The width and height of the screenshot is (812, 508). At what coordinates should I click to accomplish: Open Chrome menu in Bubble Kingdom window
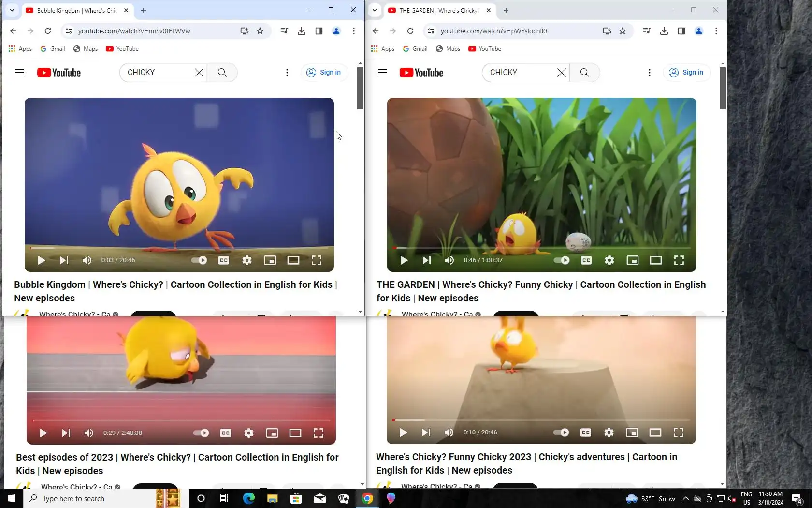tap(354, 31)
